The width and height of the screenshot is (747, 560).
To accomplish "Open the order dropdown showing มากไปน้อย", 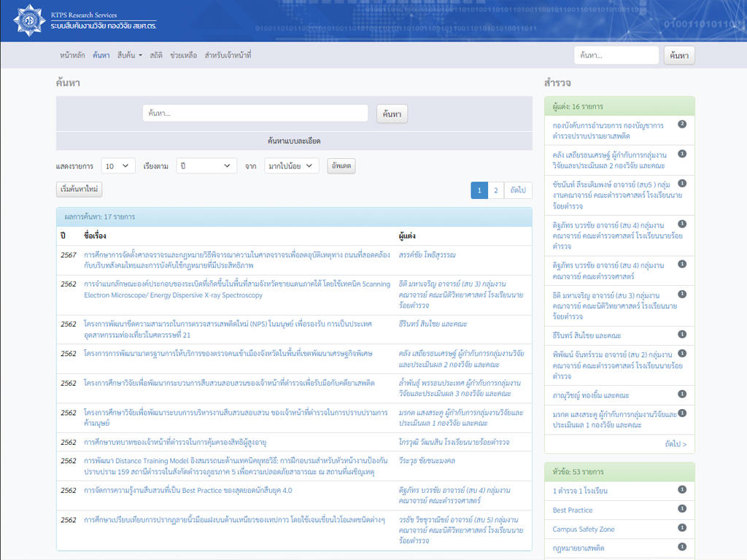I will [291, 166].
